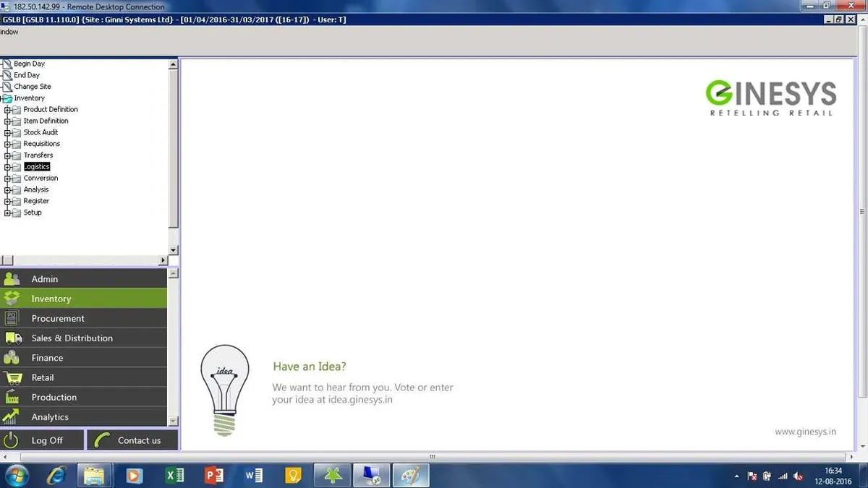Click the Contact us button
Viewport: 868px width, 488px height.
coord(132,440)
